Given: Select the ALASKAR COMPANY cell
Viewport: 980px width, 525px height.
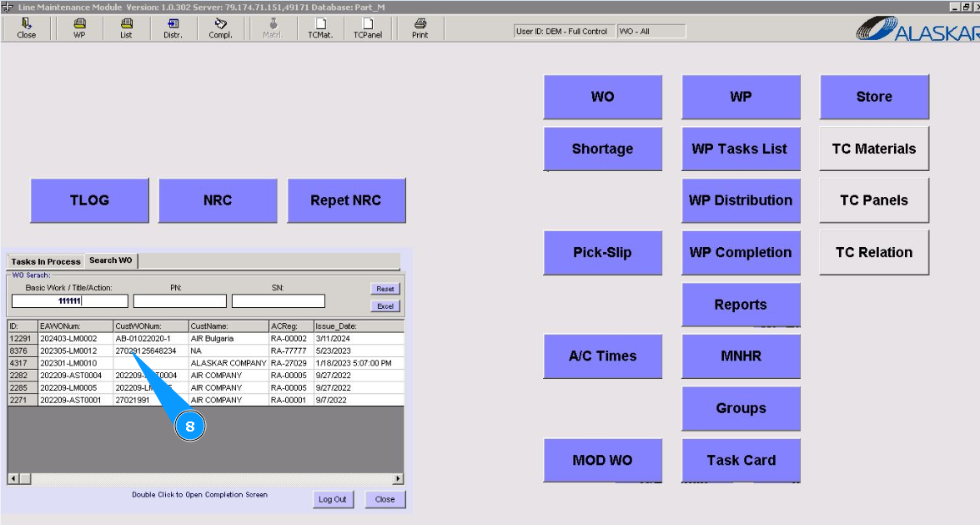Looking at the screenshot, I should coord(229,363).
